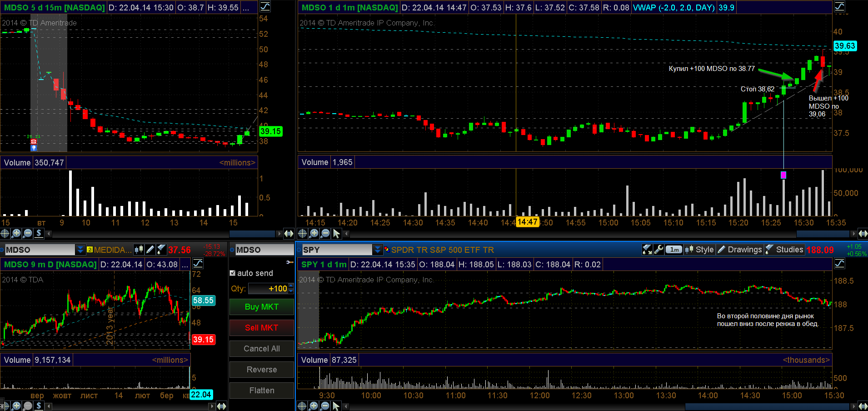Click scroll-left arrow under SPY chart

(346, 406)
